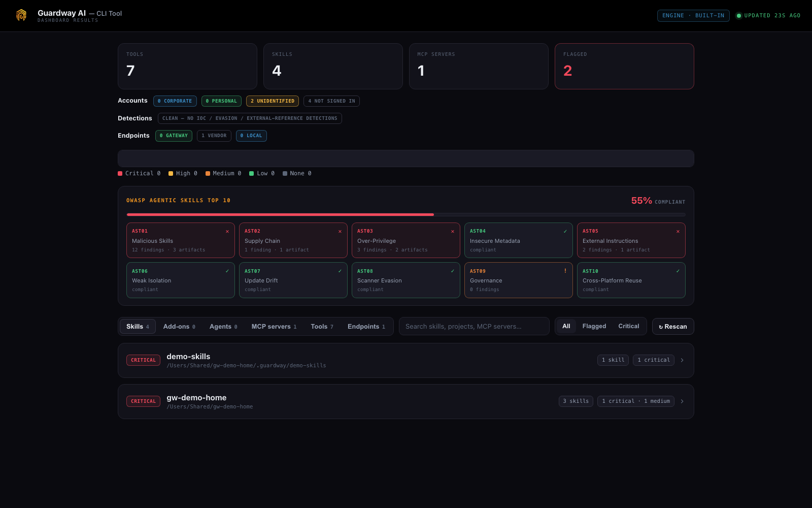Open the Agents tab
This screenshot has width=812, height=508.
click(223, 327)
